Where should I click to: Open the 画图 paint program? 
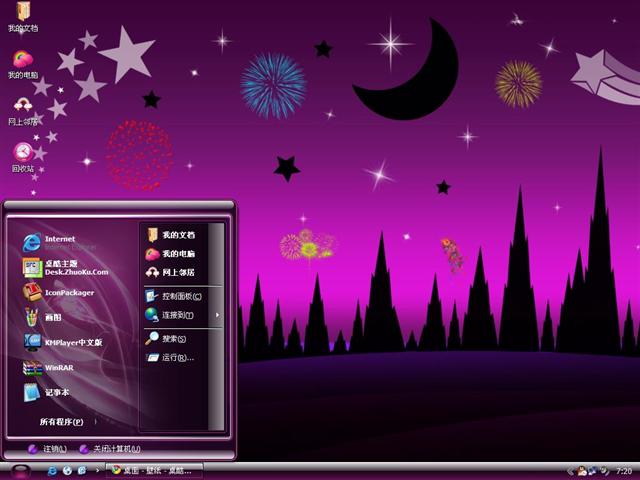pyautogui.click(x=50, y=317)
